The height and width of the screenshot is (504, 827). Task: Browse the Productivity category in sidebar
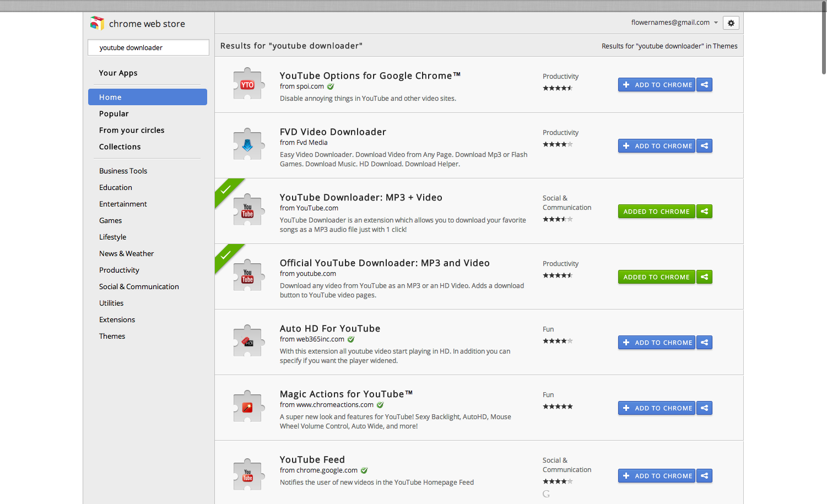pyautogui.click(x=120, y=270)
